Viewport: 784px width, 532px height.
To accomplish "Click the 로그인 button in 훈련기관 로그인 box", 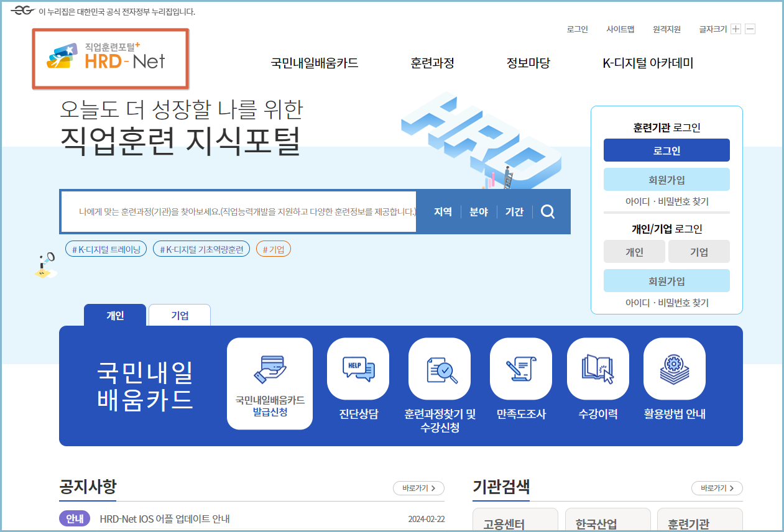I will [x=666, y=150].
